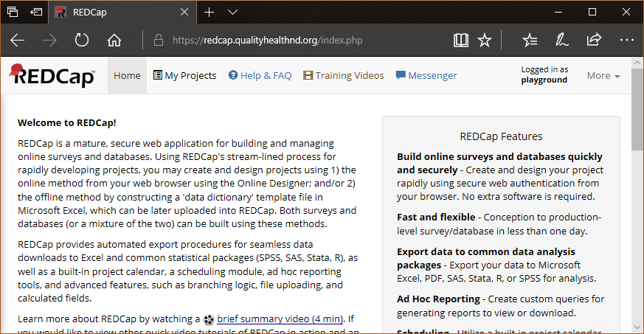Screen dimensions: 644x334
Task: Click the vertical scrollbar thumb
Action: click(637, 110)
